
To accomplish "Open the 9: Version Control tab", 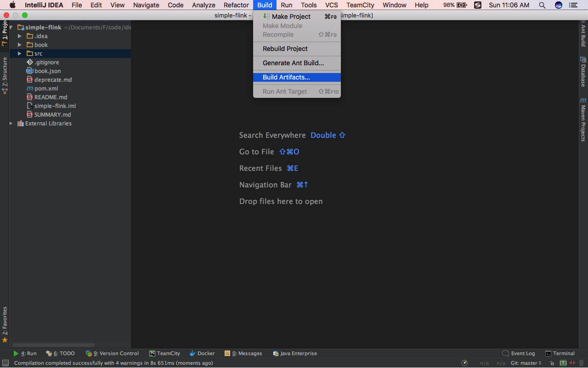I will click(112, 353).
